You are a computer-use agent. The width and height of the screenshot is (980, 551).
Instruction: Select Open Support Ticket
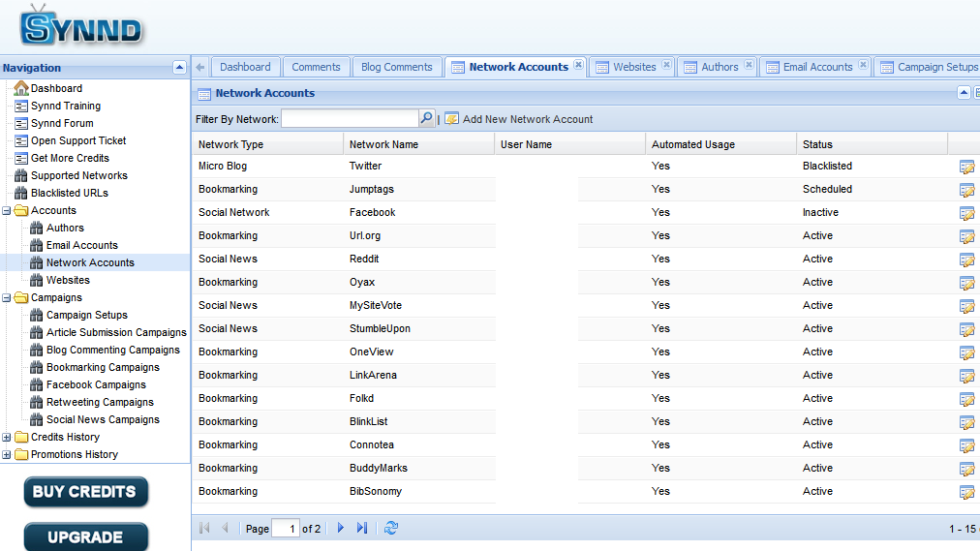(x=71, y=140)
